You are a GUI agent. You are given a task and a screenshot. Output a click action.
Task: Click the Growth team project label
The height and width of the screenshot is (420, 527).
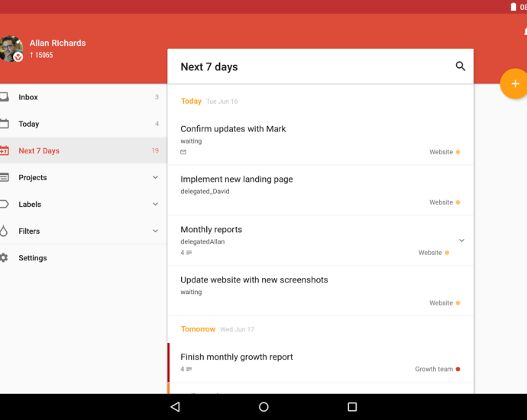tap(434, 369)
